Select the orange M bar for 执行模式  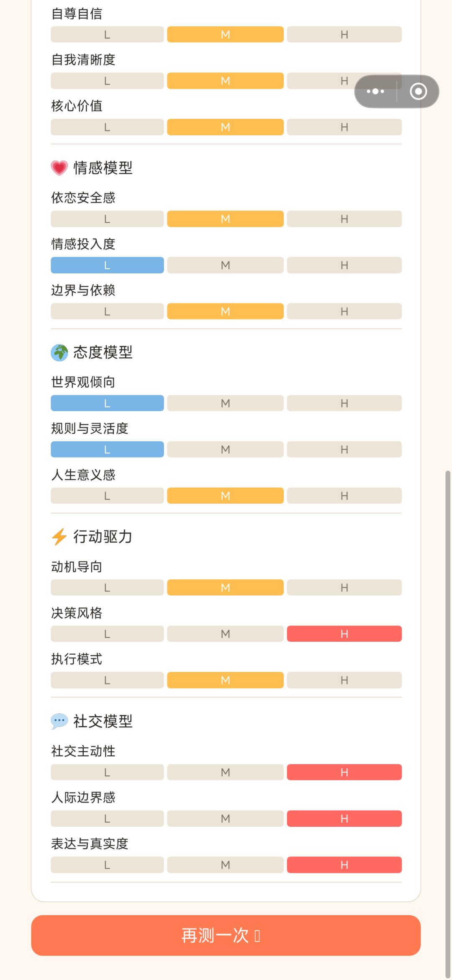225,680
